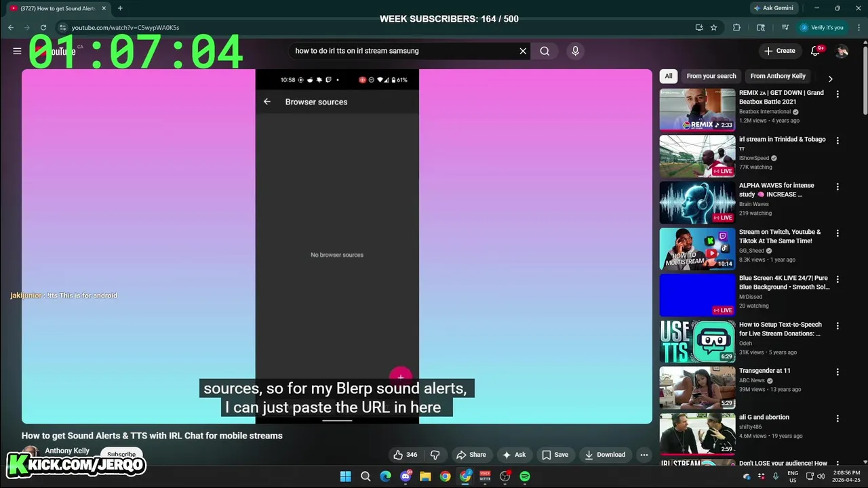Open irl stream in Trinidad & Tobago title

click(x=782, y=144)
